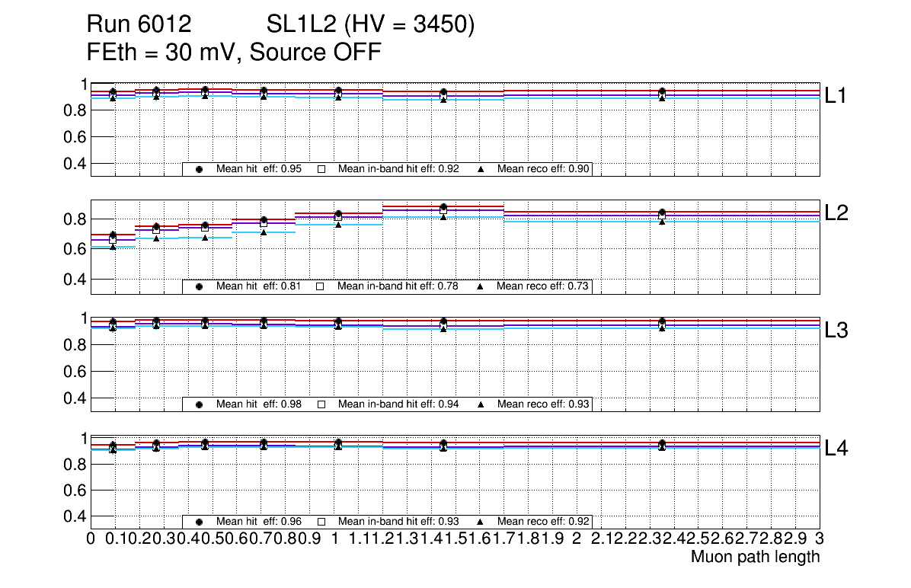Click the rightmost data point in L2 panel

click(662, 213)
